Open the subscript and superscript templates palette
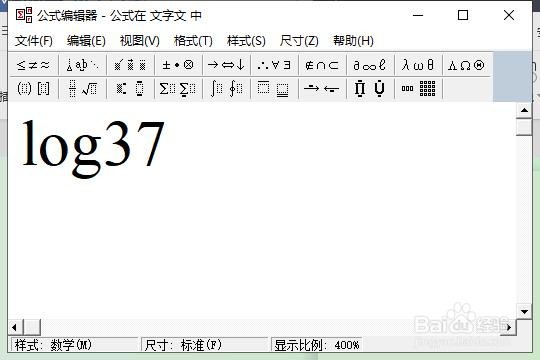Screen dimensions: 540x360 click(130, 89)
